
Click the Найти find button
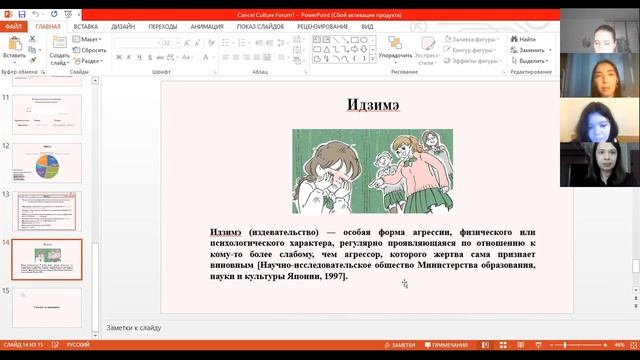click(523, 39)
